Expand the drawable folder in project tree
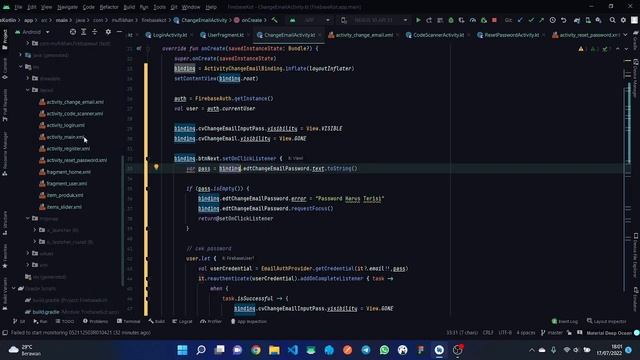 tap(28, 78)
